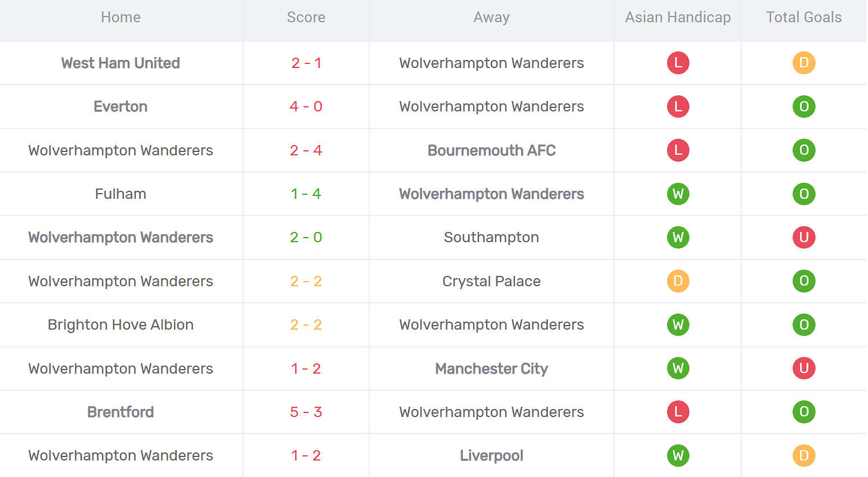Image resolution: width=868 pixels, height=477 pixels.
Task: Open the Liverpool team link
Action: pos(491,455)
